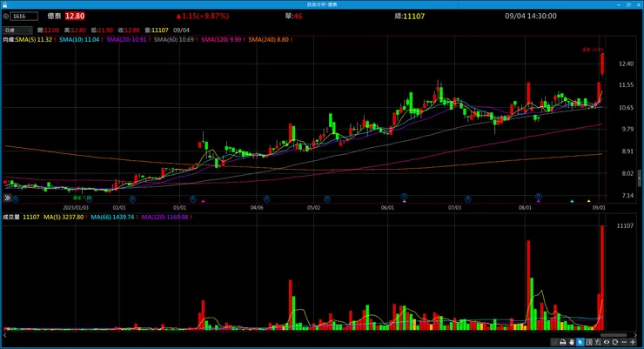This screenshot has width=644, height=349.
Task: Click the 9.79 price axis label
Action: (x=627, y=129)
